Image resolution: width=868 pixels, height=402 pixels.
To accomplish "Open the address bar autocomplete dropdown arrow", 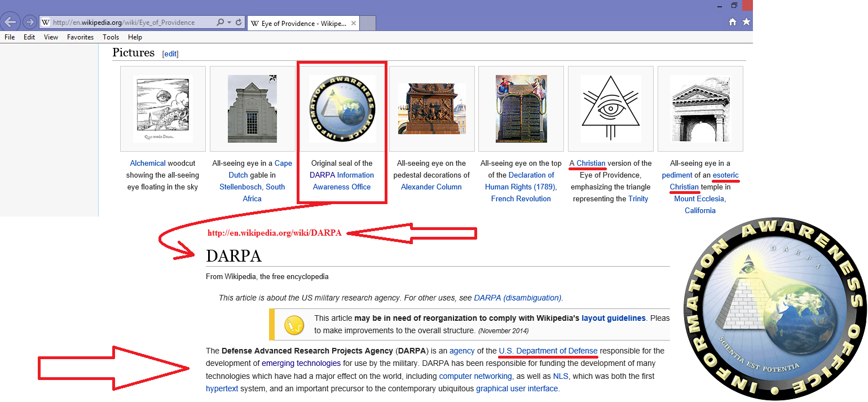I will coord(230,23).
